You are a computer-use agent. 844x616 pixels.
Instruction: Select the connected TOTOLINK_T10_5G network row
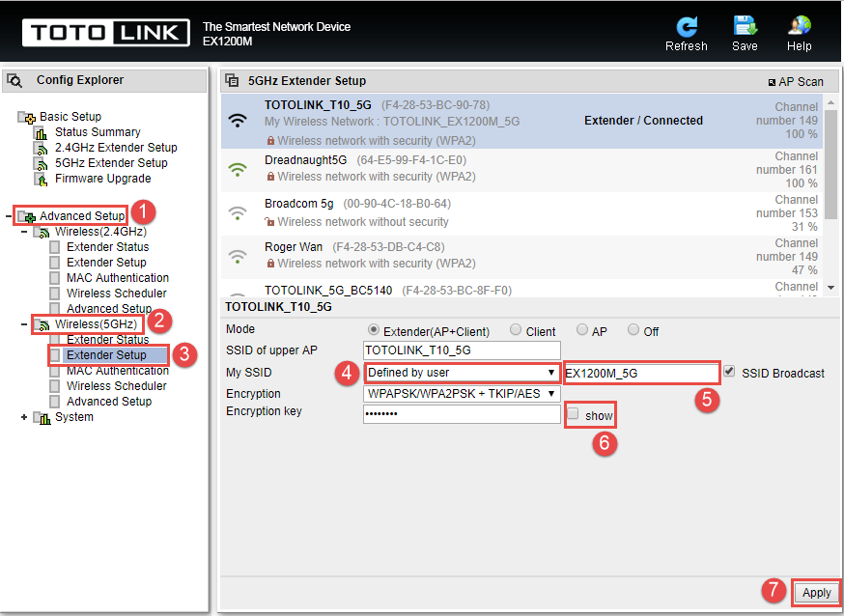521,122
